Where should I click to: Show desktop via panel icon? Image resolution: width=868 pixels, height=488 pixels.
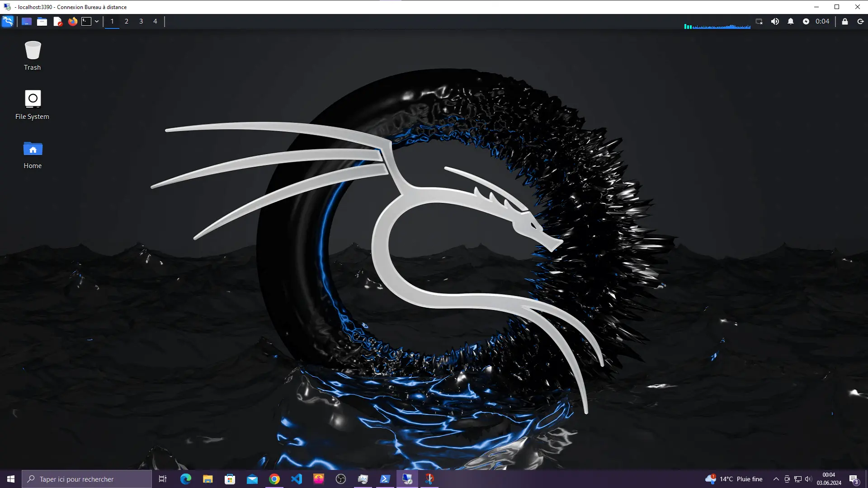pyautogui.click(x=27, y=21)
